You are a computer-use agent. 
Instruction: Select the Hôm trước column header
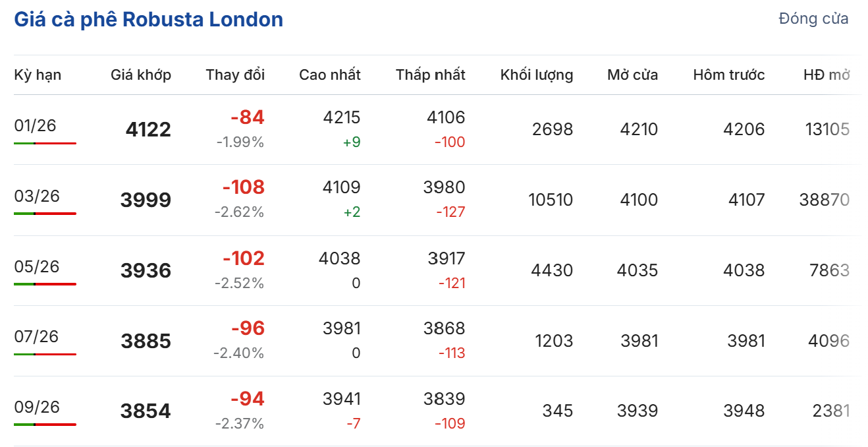(728, 75)
